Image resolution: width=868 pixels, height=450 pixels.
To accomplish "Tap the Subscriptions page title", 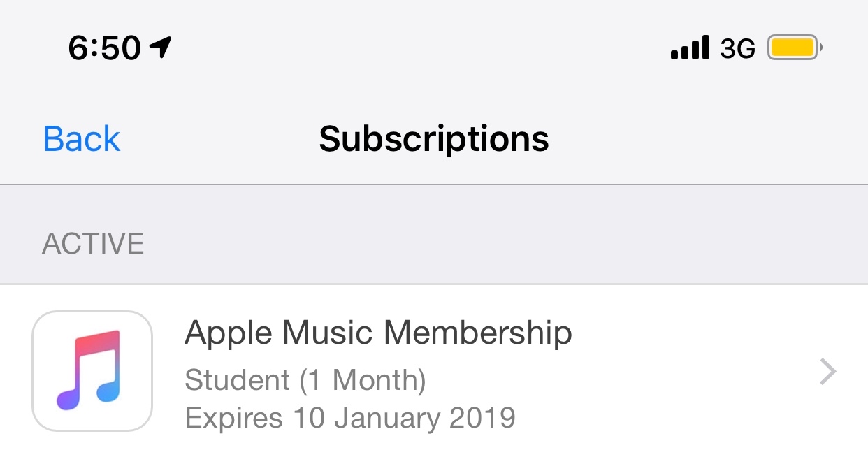I will click(434, 138).
